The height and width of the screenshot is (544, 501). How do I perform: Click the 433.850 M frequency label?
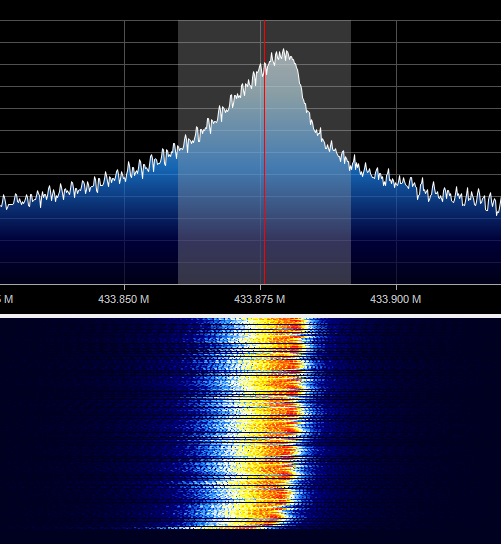click(124, 299)
